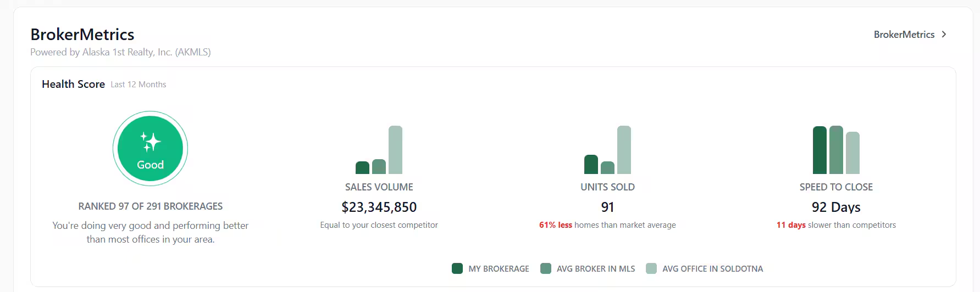Click the 91 units sold value
Screen dimensions: 980x292
[x=607, y=207]
